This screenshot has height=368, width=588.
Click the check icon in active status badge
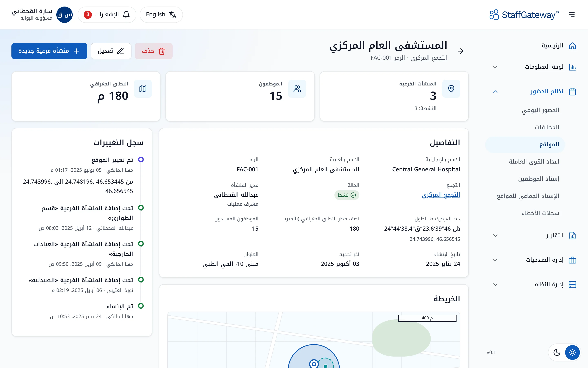coord(353,195)
